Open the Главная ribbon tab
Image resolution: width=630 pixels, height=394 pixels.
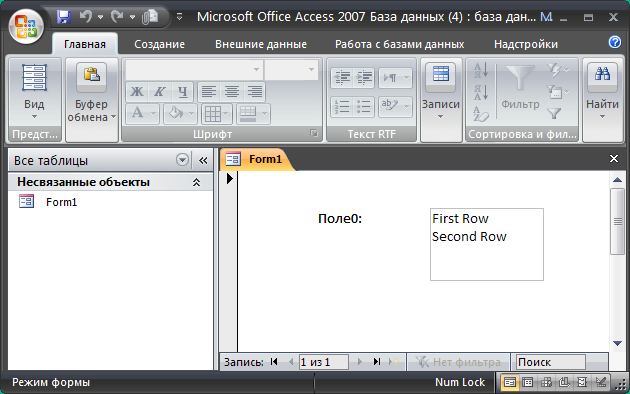85,44
